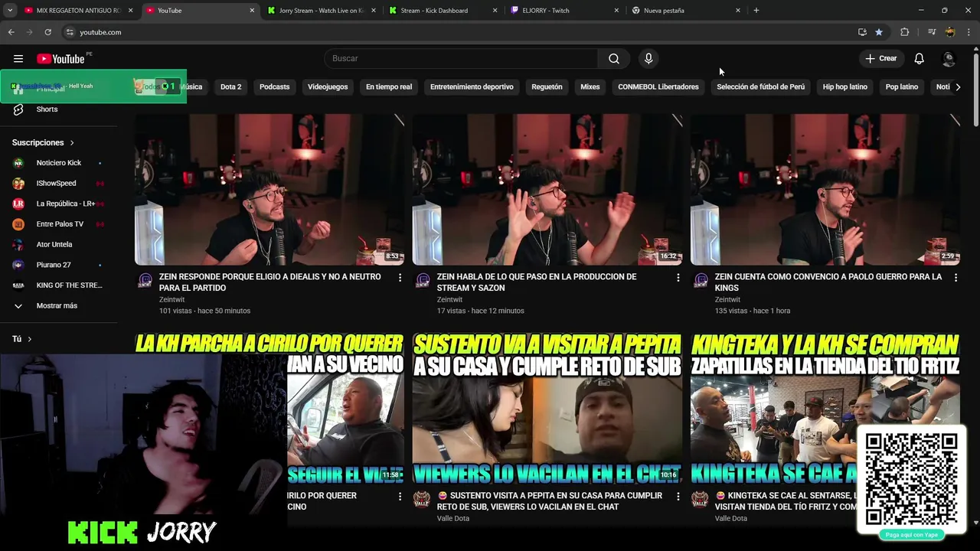Select the Pop latino chip
This screenshot has height=551, width=980.
(901, 87)
